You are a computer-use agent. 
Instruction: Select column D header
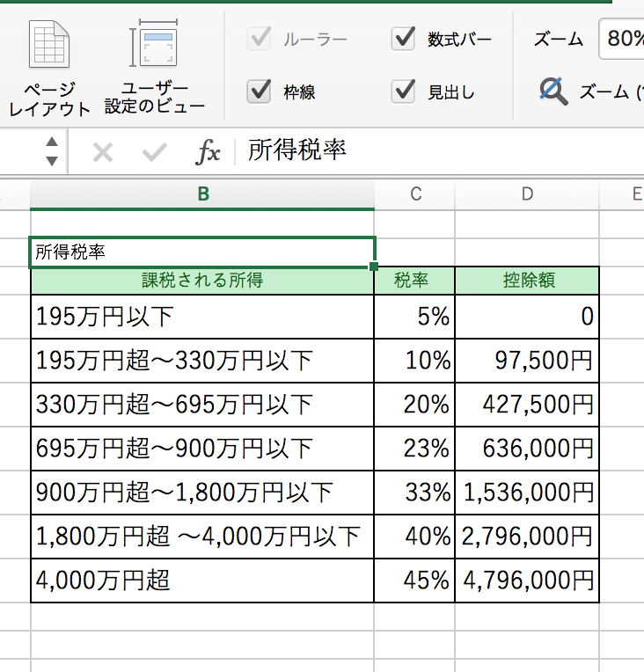point(527,194)
